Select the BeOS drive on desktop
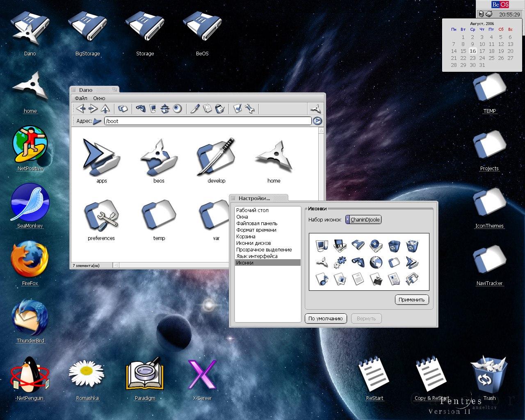This screenshot has height=420, width=525. point(202,33)
